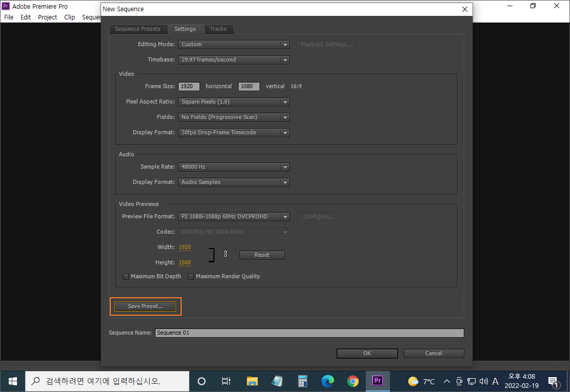Open the Fields dropdown

234,117
